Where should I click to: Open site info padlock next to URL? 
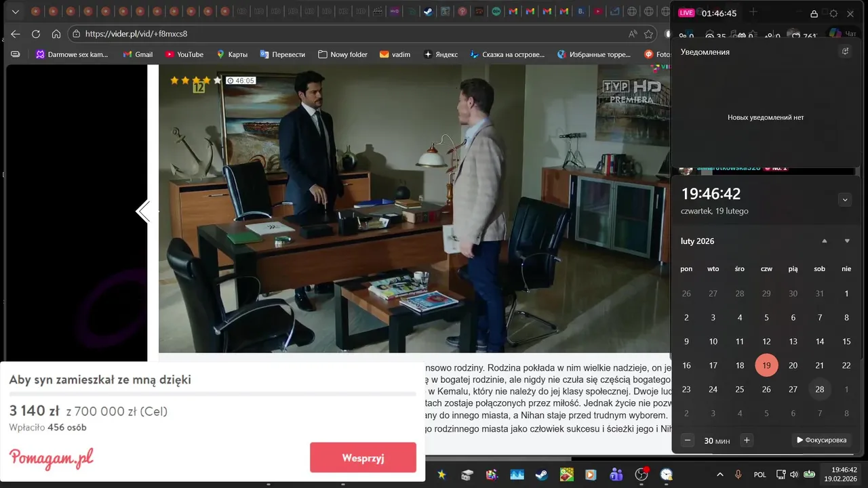coord(77,34)
